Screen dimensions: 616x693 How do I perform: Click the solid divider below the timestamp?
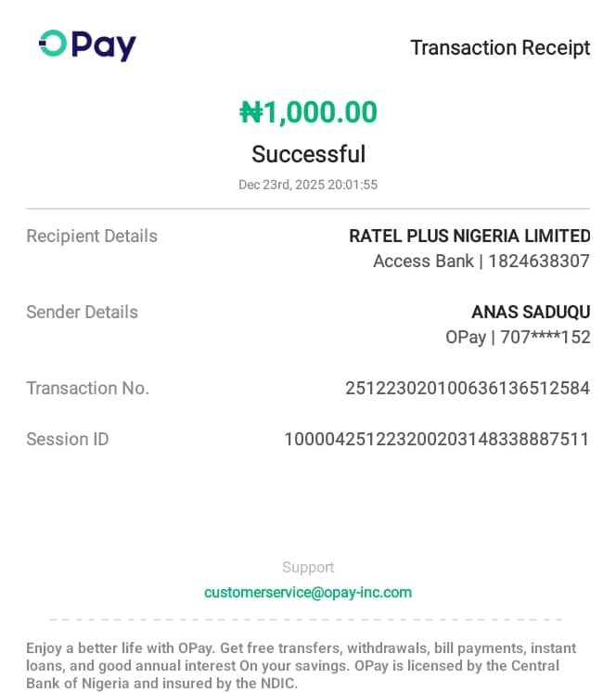pyautogui.click(x=308, y=209)
